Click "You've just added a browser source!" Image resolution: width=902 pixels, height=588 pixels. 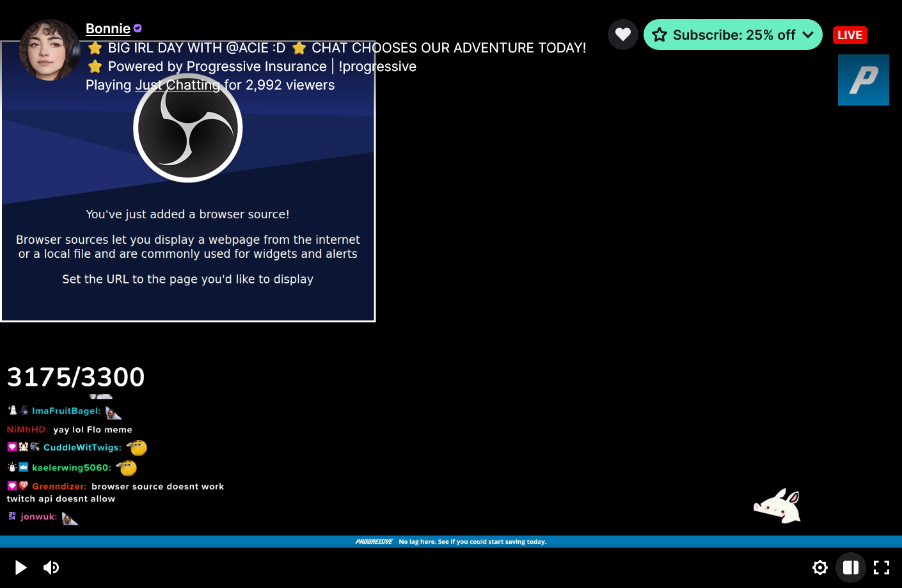click(x=187, y=214)
